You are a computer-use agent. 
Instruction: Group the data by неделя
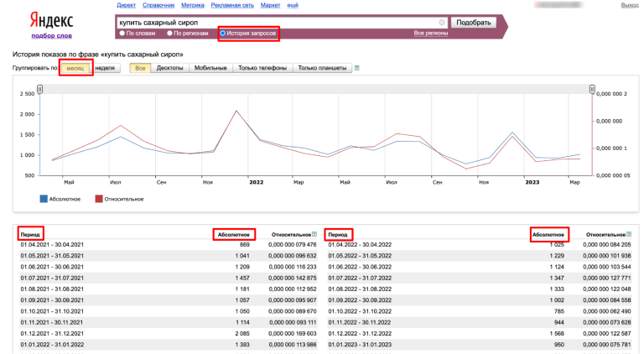[x=105, y=68]
